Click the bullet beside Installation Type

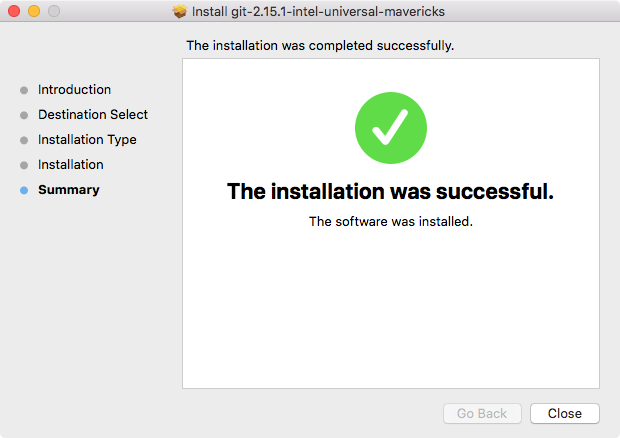tap(24, 140)
